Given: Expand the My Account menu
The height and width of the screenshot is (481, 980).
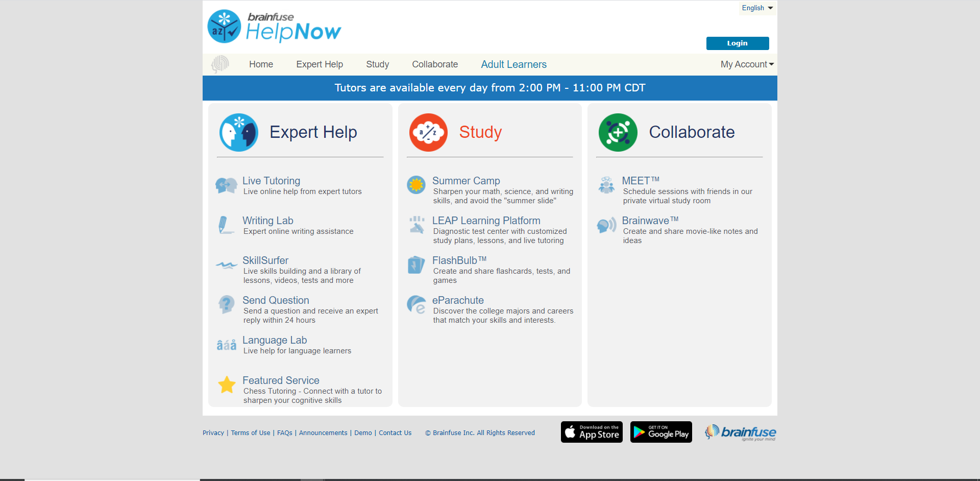Looking at the screenshot, I should click(x=747, y=64).
